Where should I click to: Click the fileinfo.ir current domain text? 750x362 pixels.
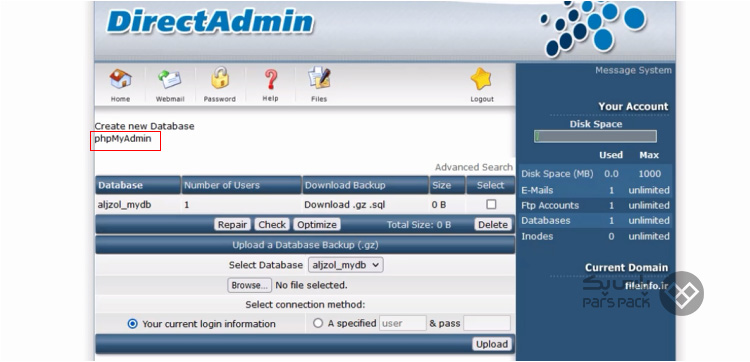click(x=646, y=286)
